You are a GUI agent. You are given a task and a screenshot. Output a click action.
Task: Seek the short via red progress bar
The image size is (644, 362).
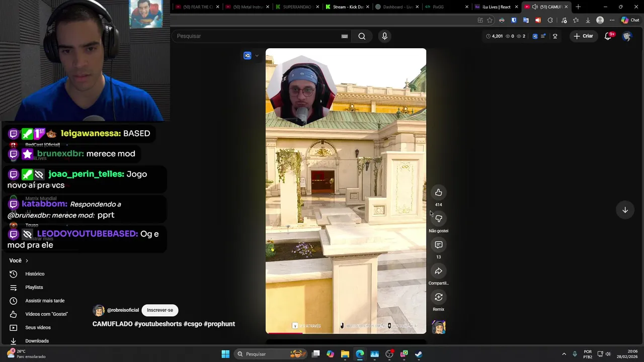click(346, 333)
